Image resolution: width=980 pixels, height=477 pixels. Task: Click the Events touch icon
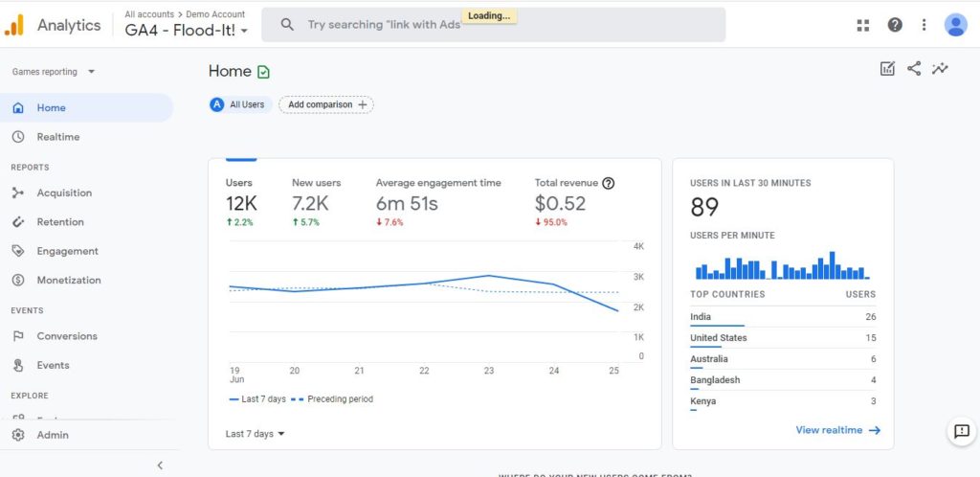click(18, 365)
